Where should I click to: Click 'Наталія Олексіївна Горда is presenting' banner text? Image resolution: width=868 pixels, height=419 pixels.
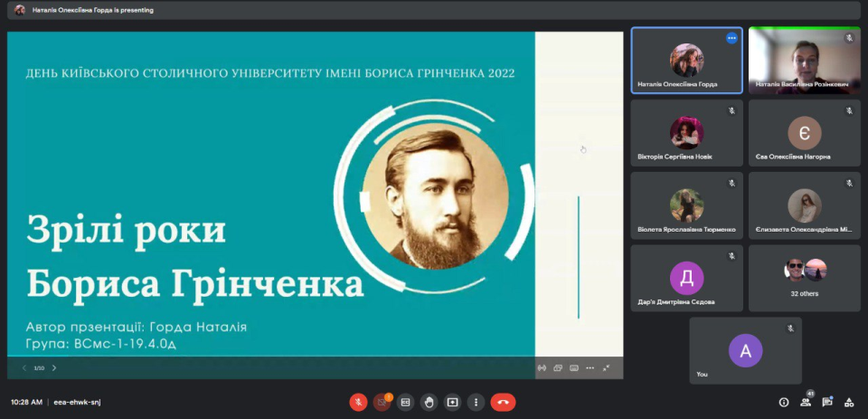(93, 10)
